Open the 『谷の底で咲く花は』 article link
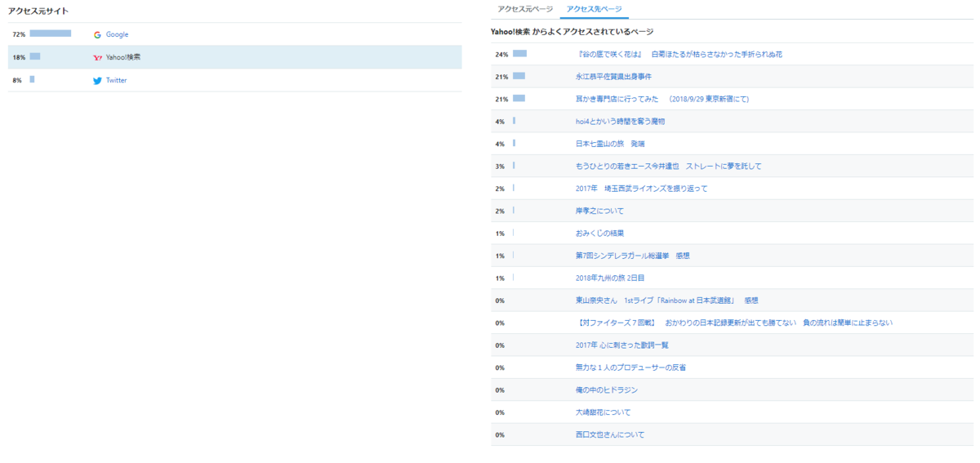Screen dimensions: 980x463 (679, 54)
